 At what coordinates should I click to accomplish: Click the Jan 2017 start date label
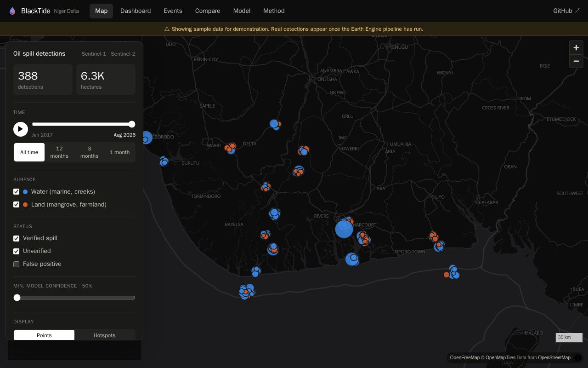(42, 135)
